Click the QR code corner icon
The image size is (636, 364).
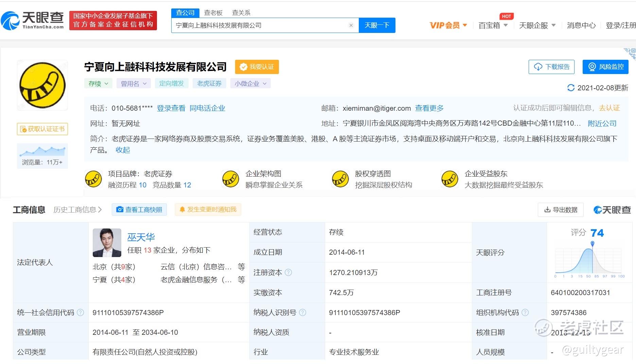[630, 54]
